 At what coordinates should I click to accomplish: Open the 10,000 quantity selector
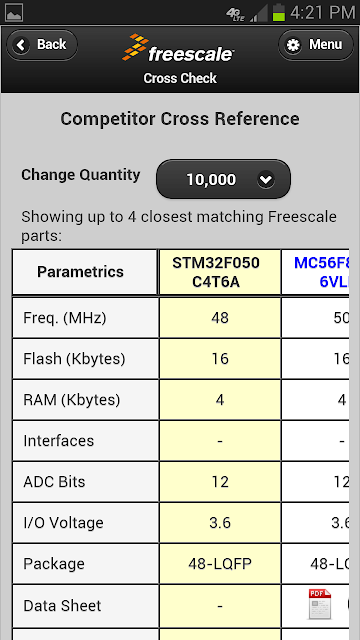(223, 179)
